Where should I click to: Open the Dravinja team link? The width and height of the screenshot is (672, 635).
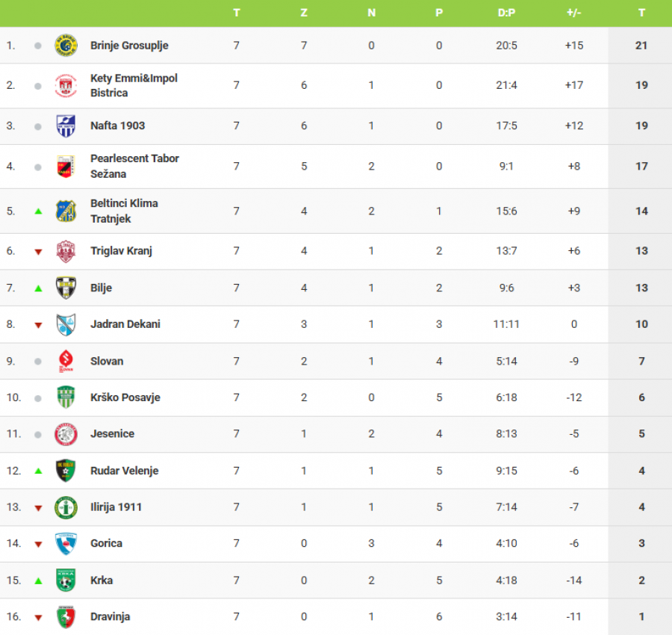[x=110, y=616]
